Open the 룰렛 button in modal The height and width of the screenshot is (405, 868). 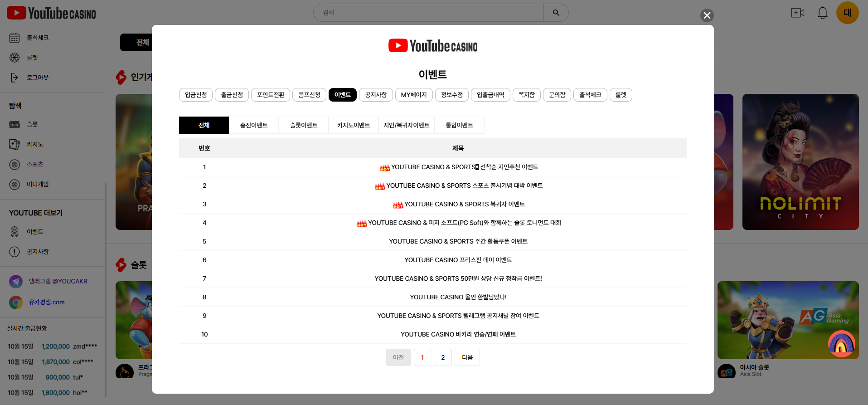click(621, 95)
